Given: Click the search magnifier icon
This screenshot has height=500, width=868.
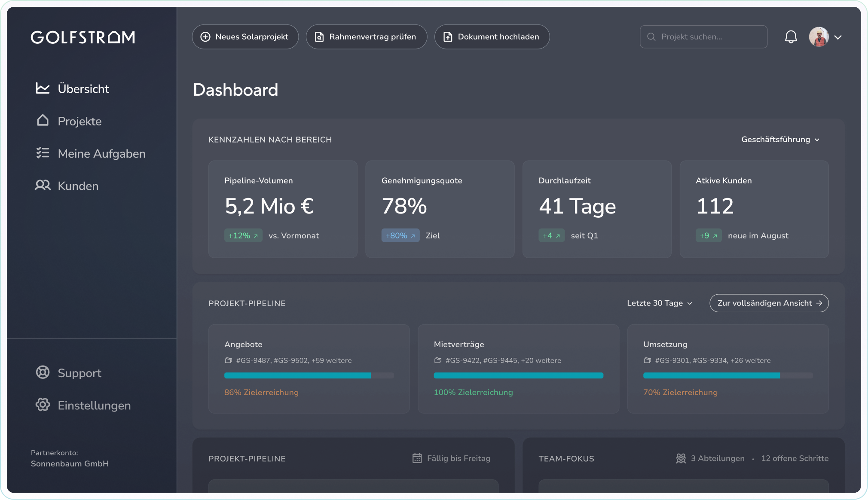Looking at the screenshot, I should [x=651, y=37].
